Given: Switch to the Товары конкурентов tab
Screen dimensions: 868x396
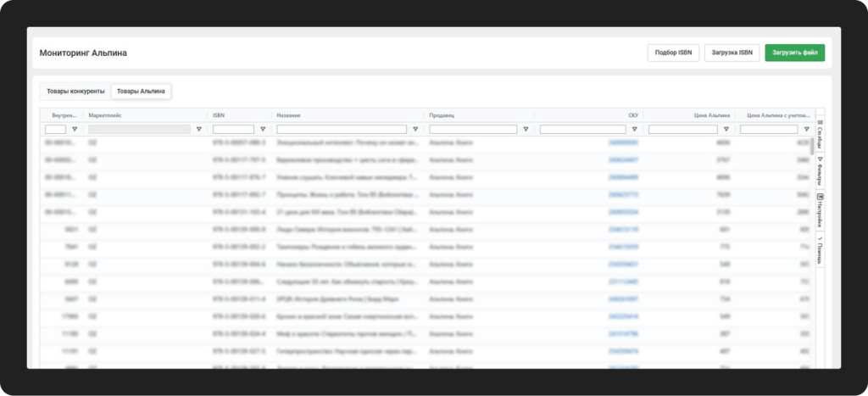Looking at the screenshot, I should click(75, 92).
